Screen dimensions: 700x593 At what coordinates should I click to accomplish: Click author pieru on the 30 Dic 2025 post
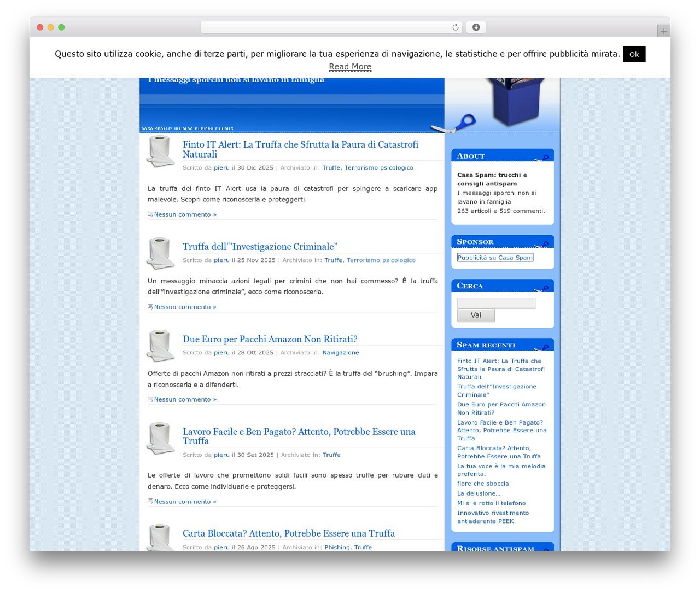pos(221,168)
